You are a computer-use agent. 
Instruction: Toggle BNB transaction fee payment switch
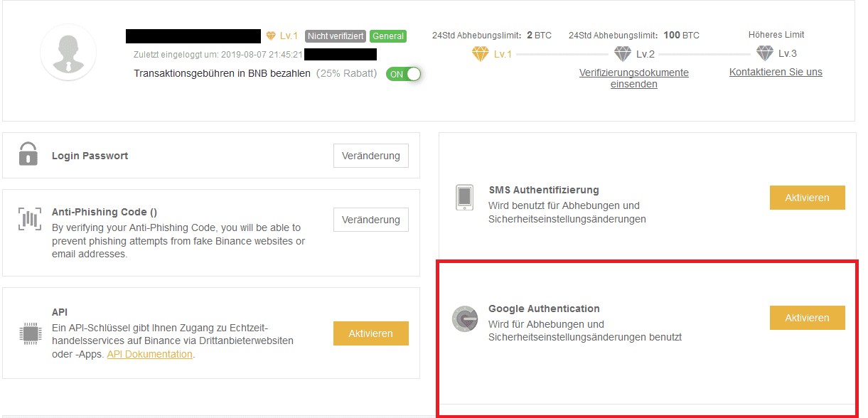coord(403,74)
